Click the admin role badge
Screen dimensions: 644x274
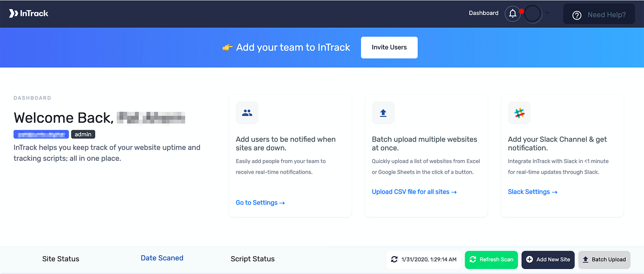[x=83, y=134]
